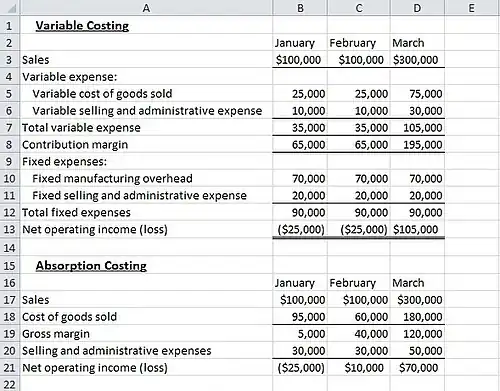
Task: Select column A header
Action: coord(146,7)
